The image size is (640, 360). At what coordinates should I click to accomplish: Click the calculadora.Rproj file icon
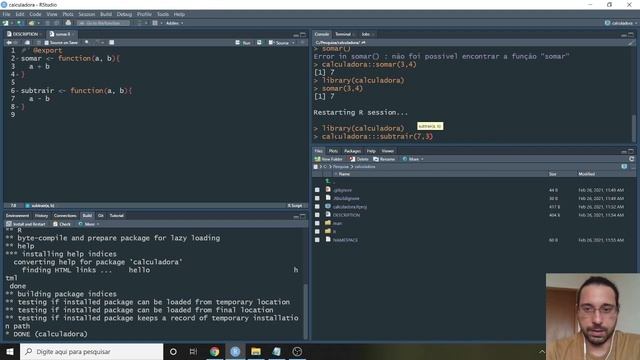(x=328, y=207)
